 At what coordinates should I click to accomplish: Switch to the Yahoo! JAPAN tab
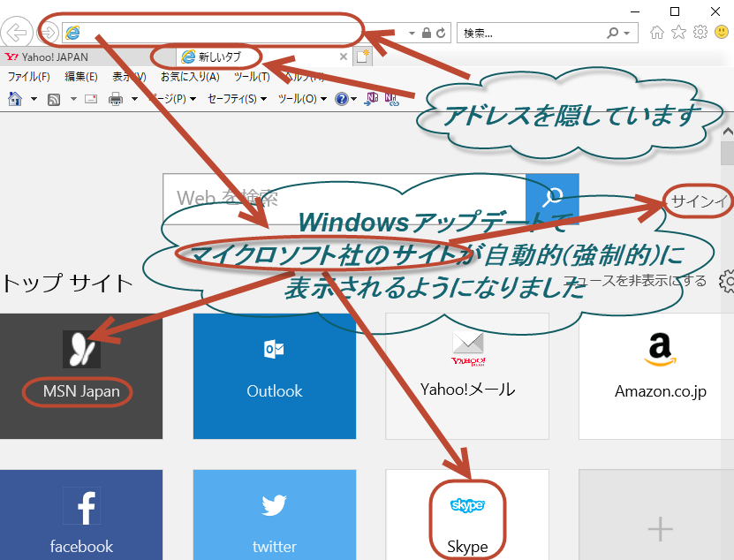point(88,57)
